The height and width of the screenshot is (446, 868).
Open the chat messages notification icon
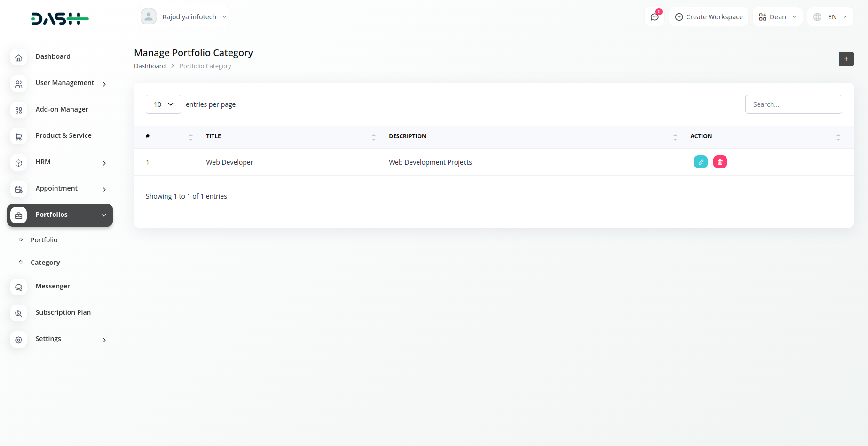point(655,17)
